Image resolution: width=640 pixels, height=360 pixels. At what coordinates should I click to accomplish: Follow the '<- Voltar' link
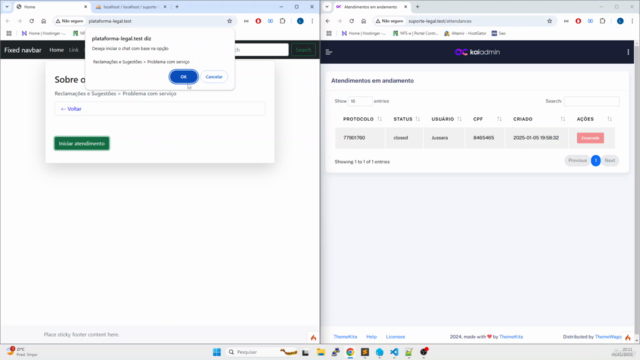71,109
